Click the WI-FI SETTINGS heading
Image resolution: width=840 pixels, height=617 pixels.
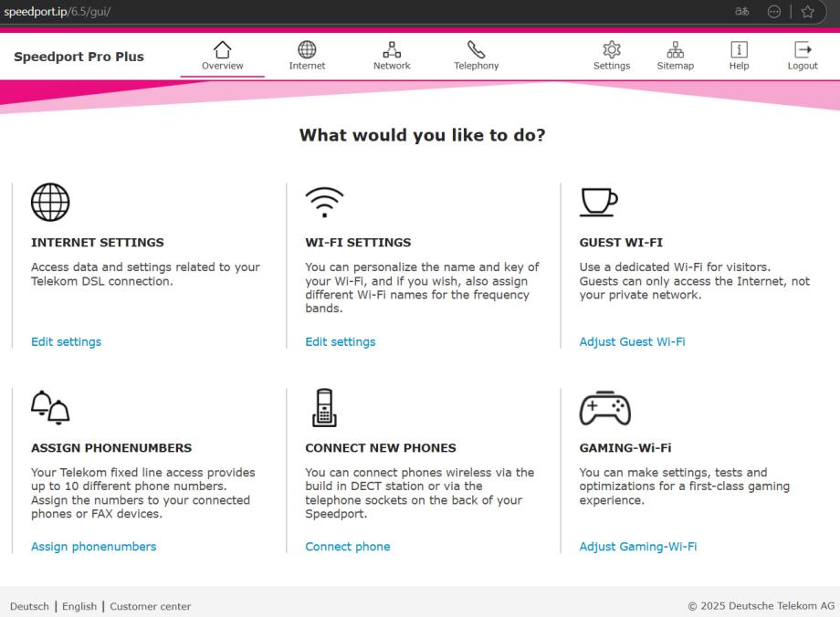(358, 242)
